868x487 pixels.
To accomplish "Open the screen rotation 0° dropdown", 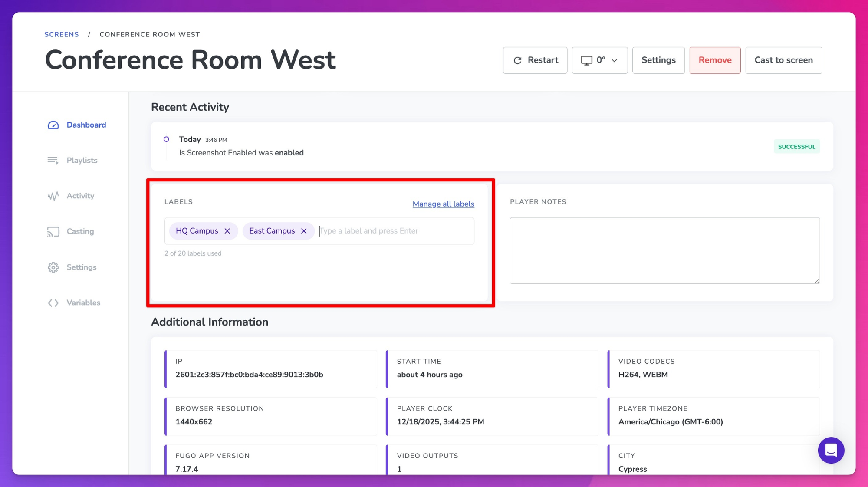I will tap(599, 60).
